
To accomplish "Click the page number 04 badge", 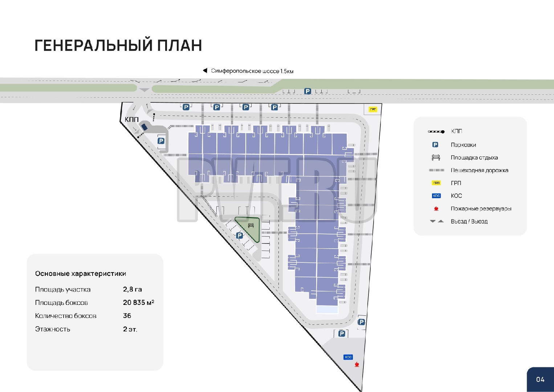I will [x=540, y=379].
